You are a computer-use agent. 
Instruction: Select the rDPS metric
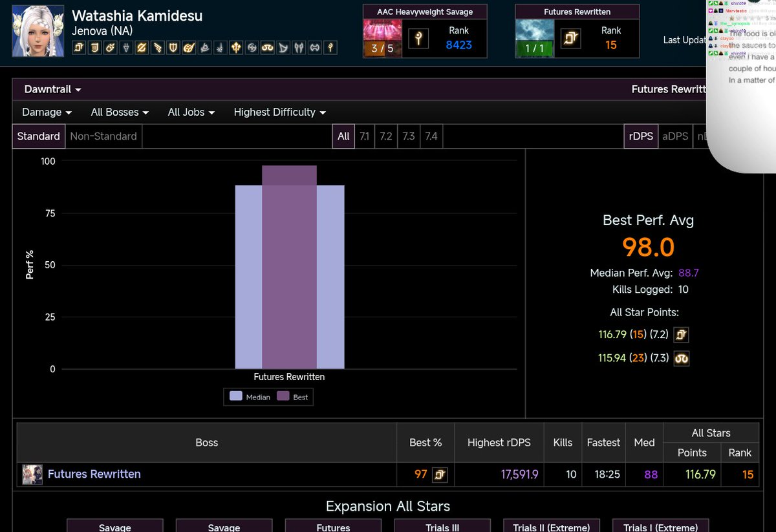(641, 136)
